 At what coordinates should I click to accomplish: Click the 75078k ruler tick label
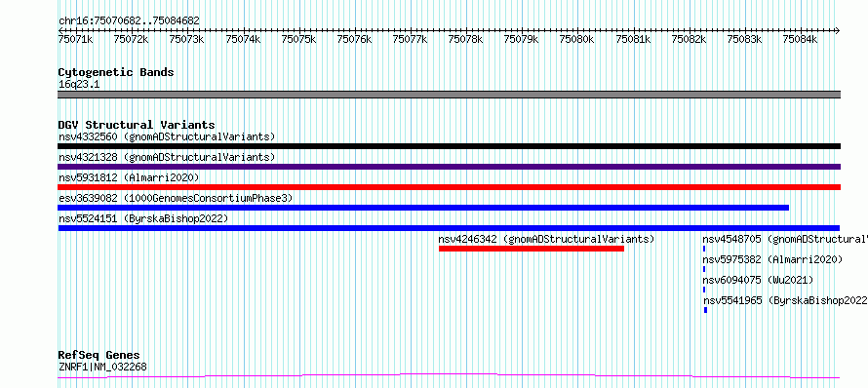(x=466, y=39)
